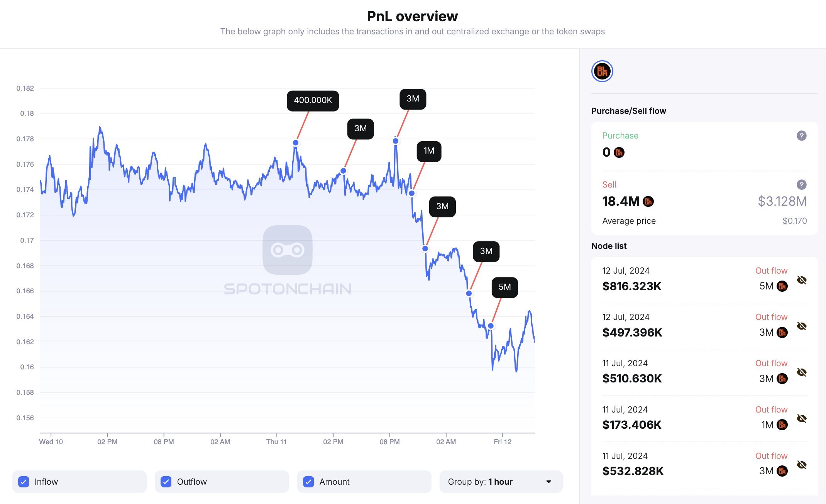Select the $532.828K node list entry
This screenshot has width=826, height=504.
point(633,471)
